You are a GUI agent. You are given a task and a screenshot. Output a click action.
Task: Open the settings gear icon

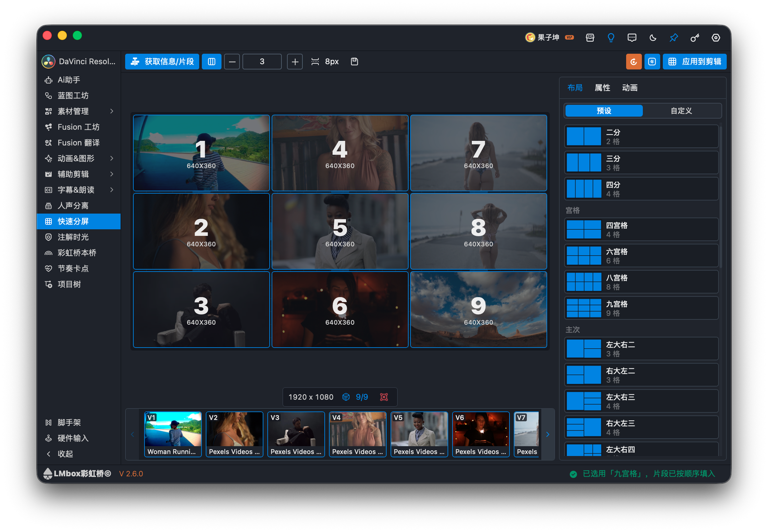click(x=716, y=37)
